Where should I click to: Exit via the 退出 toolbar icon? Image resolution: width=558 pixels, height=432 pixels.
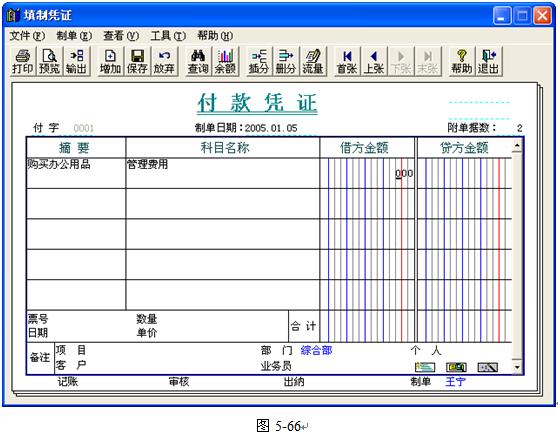tap(489, 61)
